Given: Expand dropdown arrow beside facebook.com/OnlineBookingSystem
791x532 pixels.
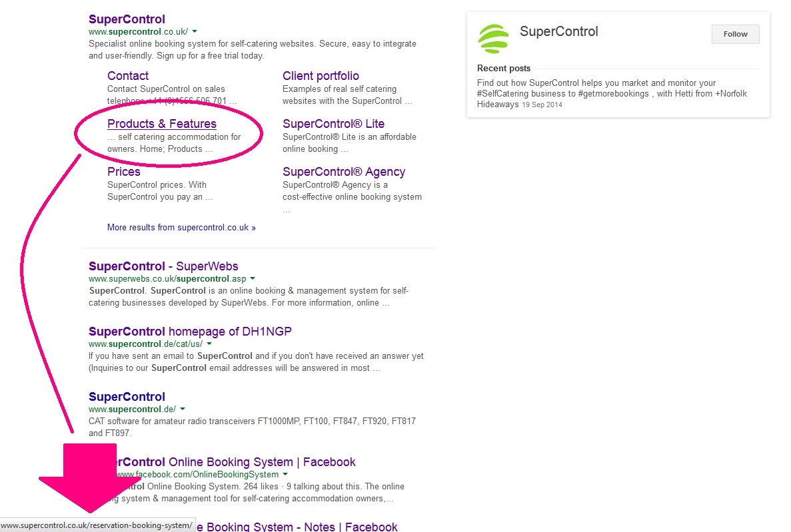Looking at the screenshot, I should pos(285,475).
